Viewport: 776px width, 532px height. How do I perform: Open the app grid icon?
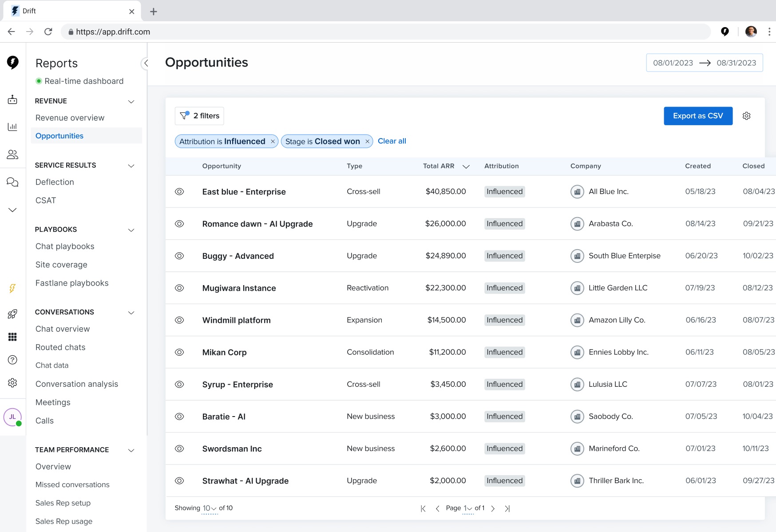click(x=12, y=337)
